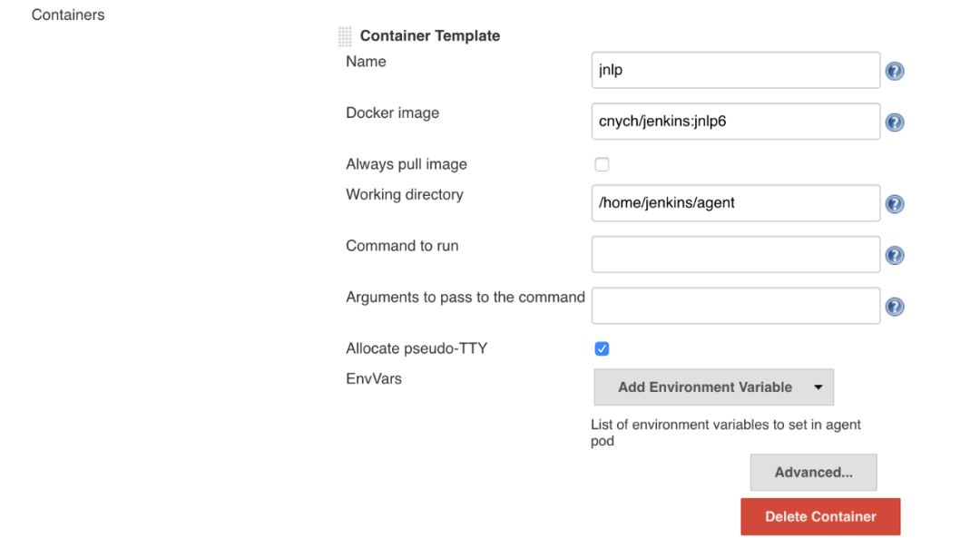Screen dimensions: 980x558
Task: Click the Arguments to pass input box
Action: pyautogui.click(x=735, y=306)
